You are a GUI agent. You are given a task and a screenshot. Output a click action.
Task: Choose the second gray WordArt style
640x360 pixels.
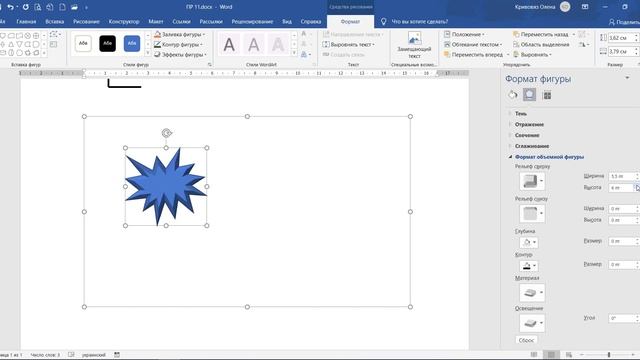click(x=253, y=44)
